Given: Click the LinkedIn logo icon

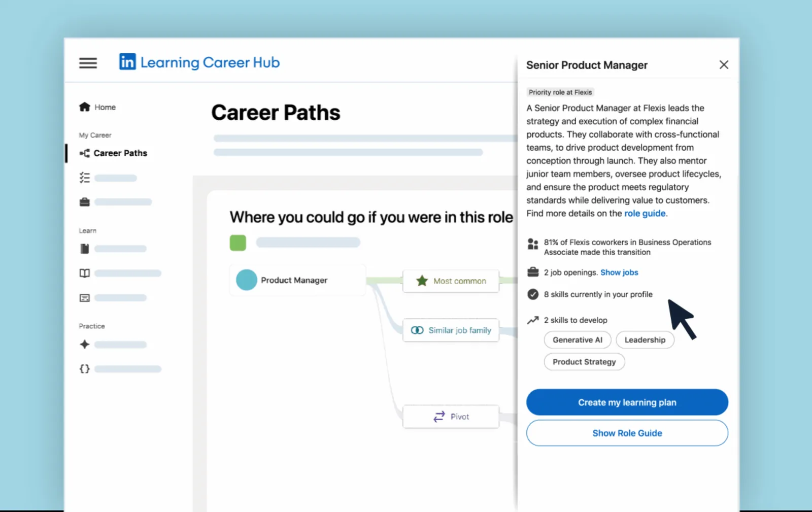Looking at the screenshot, I should (x=127, y=62).
